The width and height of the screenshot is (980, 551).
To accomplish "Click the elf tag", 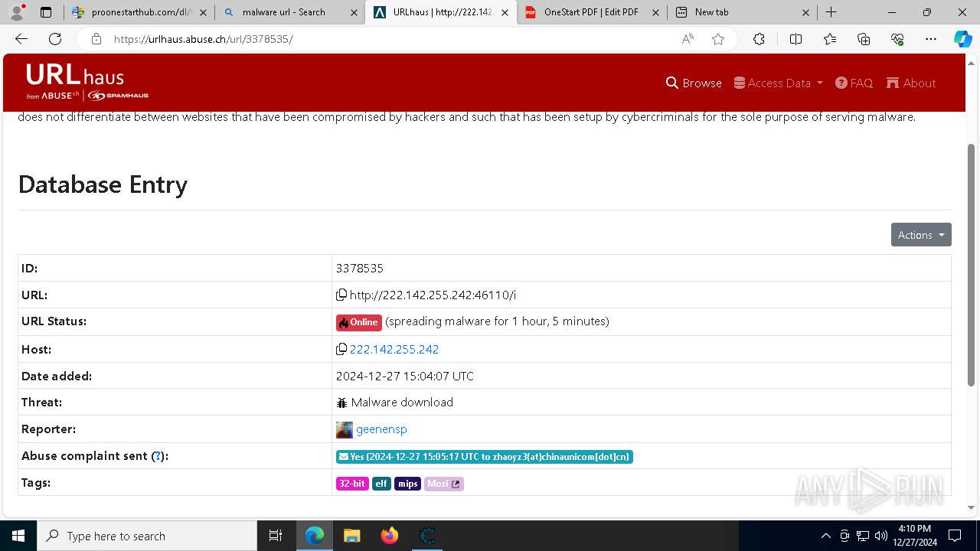I will tap(381, 484).
